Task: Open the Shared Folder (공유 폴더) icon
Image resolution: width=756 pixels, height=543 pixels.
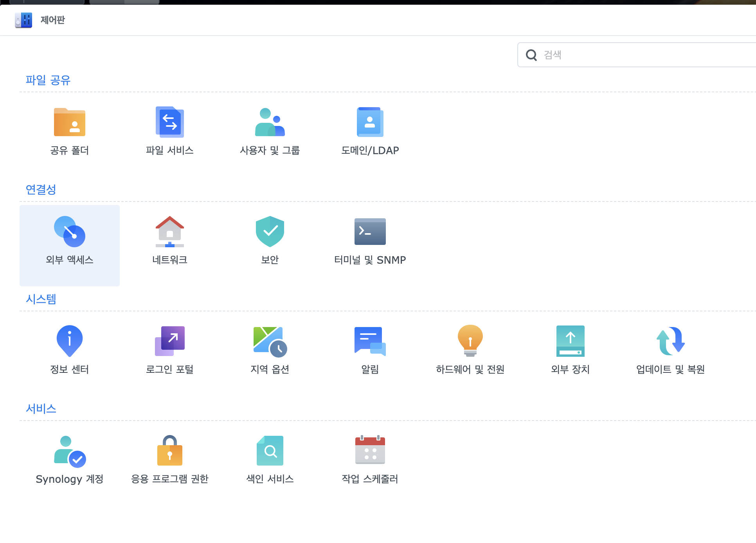Action: click(70, 122)
